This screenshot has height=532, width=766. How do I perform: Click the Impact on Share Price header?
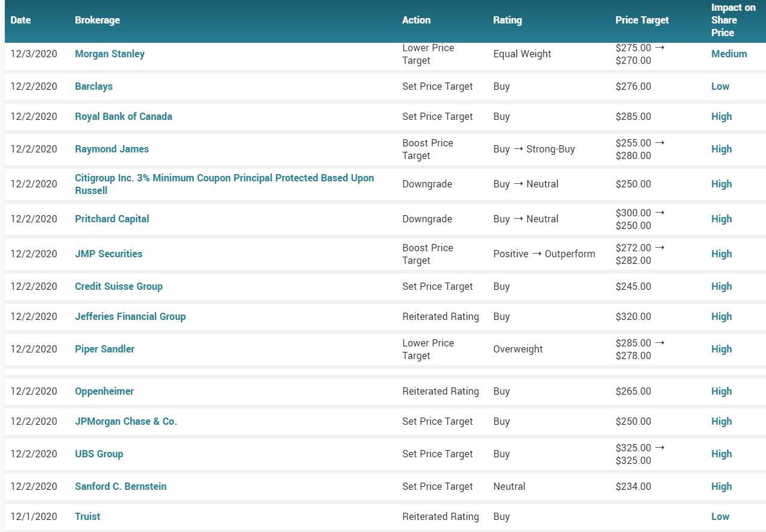coord(733,20)
